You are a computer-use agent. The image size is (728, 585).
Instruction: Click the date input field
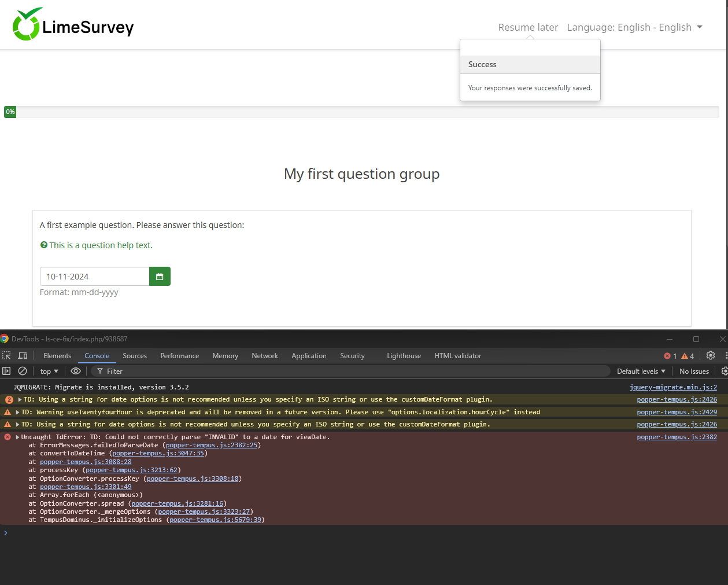pos(94,277)
